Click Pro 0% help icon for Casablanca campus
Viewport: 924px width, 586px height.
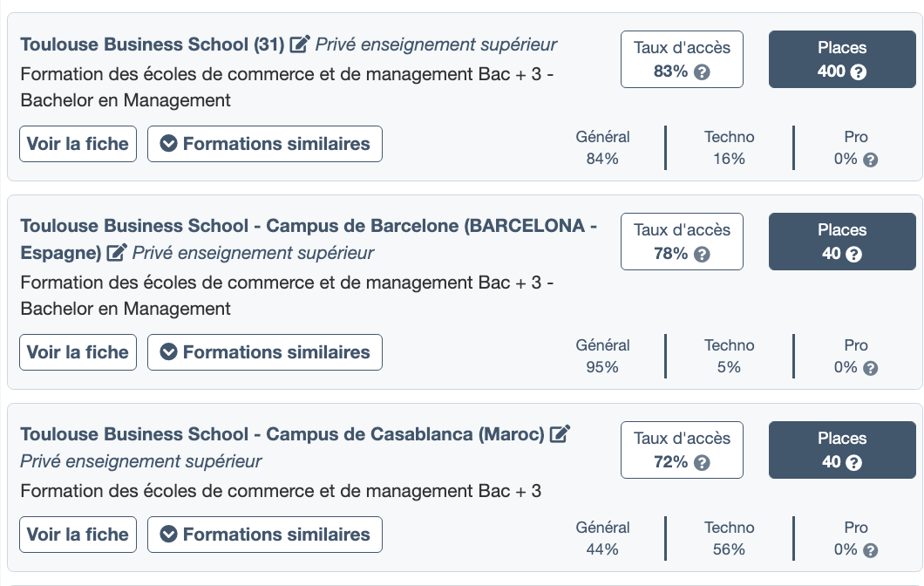pyautogui.click(x=870, y=550)
